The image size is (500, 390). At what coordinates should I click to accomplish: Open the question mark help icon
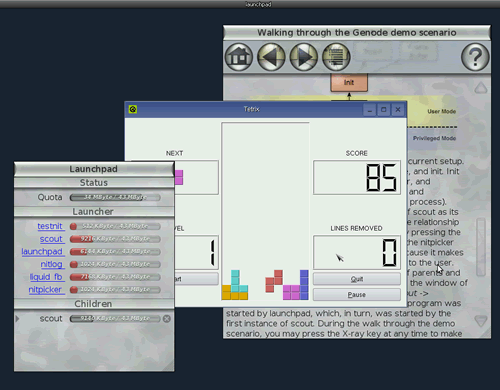[475, 57]
